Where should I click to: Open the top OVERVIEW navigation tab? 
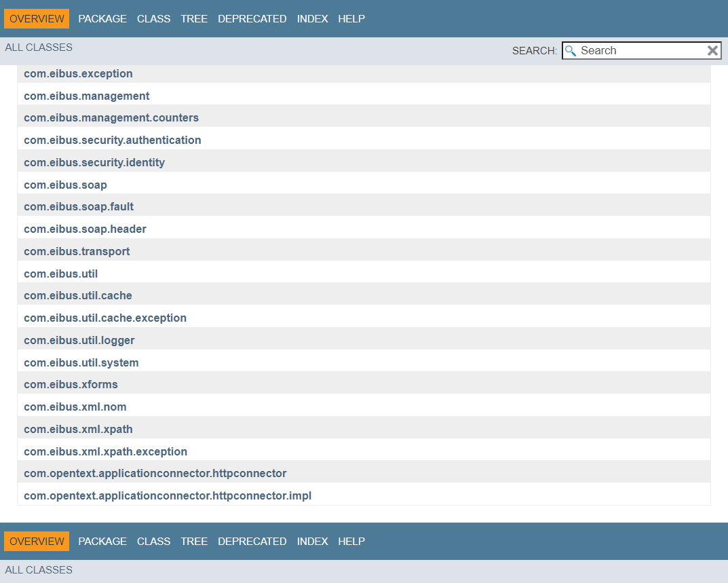(x=37, y=19)
